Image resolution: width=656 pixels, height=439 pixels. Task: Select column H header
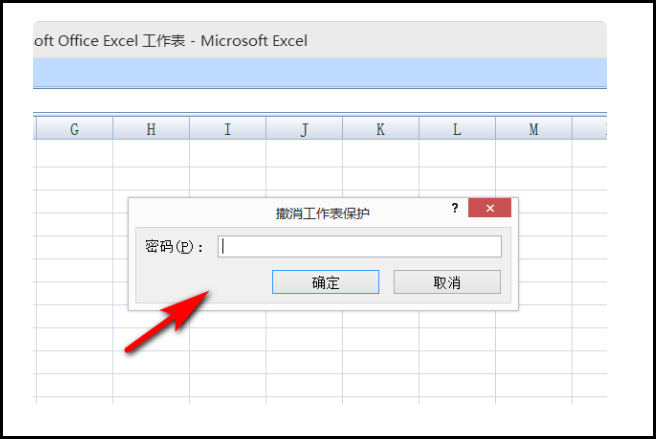(151, 129)
